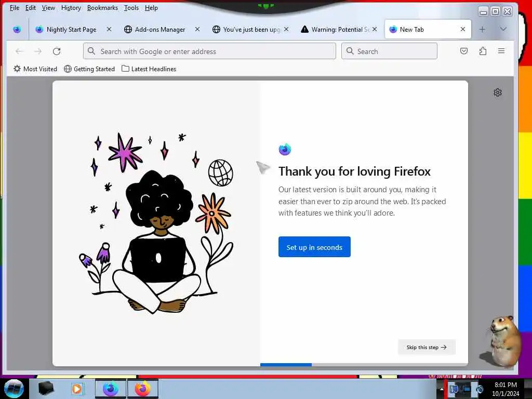The height and width of the screenshot is (399, 532).
Task: Open the Windows Start button
Action: (x=14, y=389)
